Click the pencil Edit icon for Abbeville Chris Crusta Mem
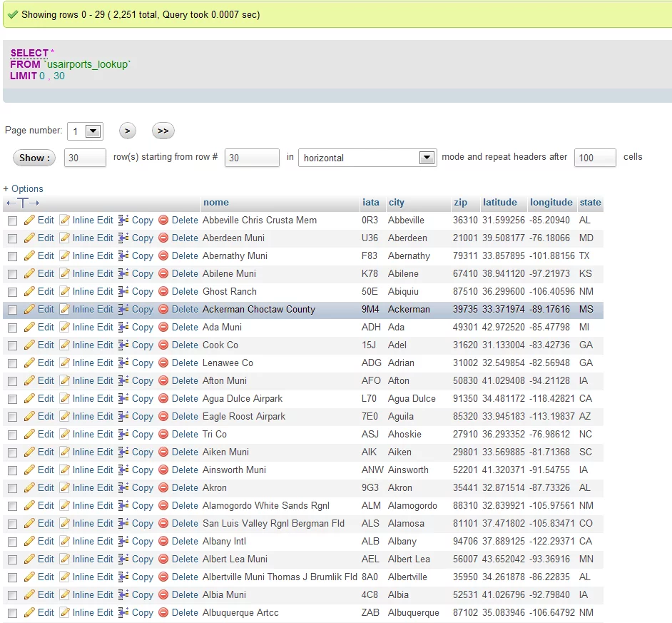This screenshot has height=623, width=672. coord(29,221)
